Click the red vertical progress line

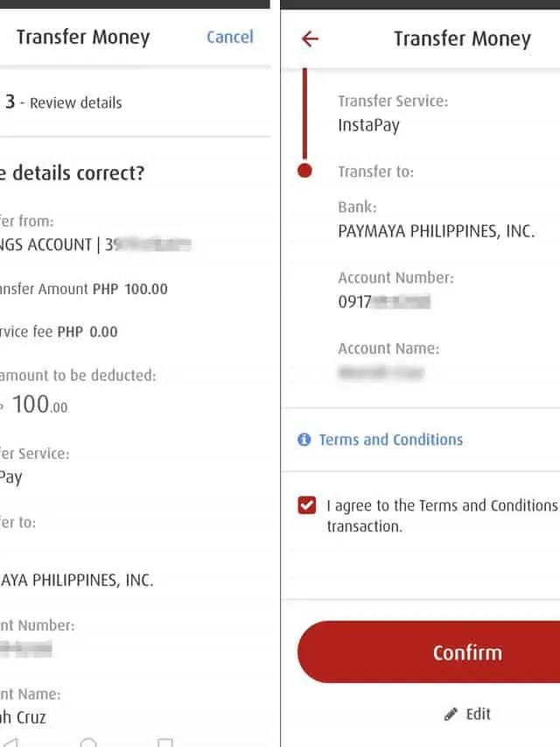[304, 114]
